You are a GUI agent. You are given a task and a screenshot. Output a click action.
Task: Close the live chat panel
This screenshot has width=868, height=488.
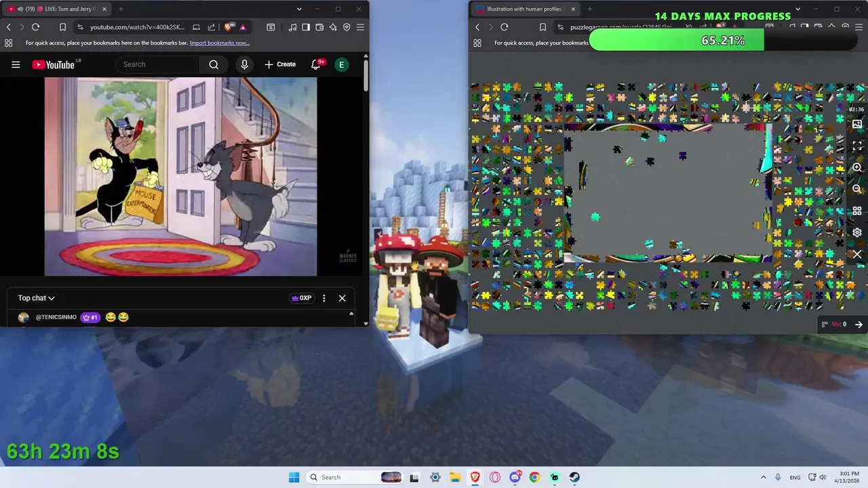pos(342,298)
